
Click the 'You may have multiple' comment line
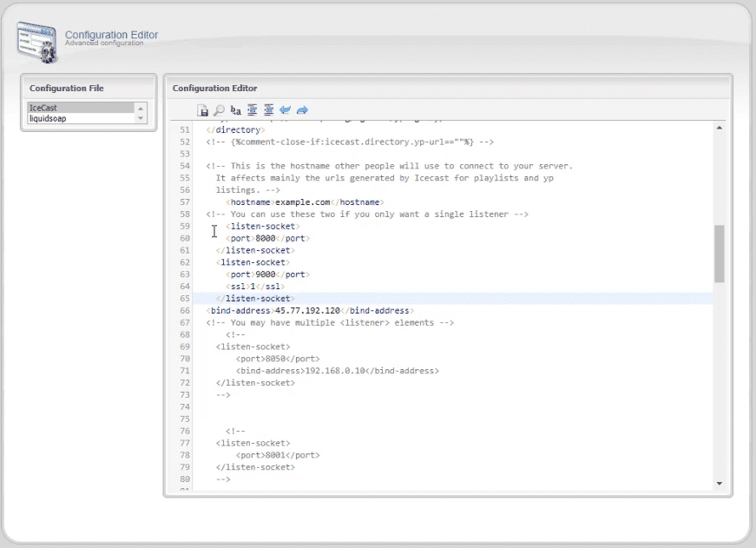click(330, 323)
